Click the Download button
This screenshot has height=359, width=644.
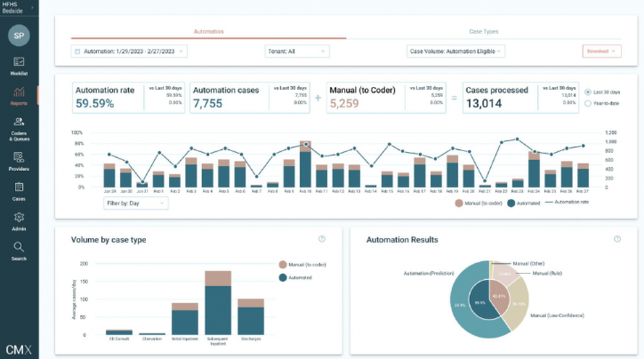click(x=601, y=51)
